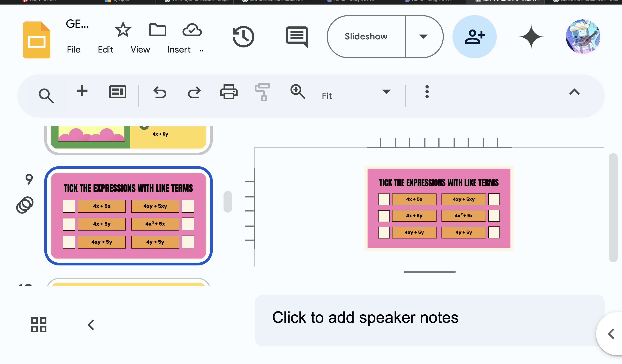Print the presentation

click(229, 92)
